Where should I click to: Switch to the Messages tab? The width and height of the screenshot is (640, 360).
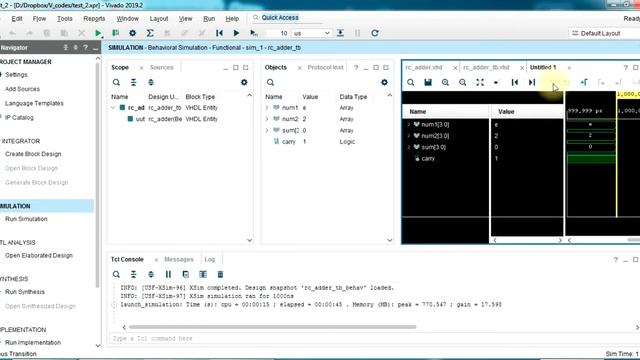[179, 260]
